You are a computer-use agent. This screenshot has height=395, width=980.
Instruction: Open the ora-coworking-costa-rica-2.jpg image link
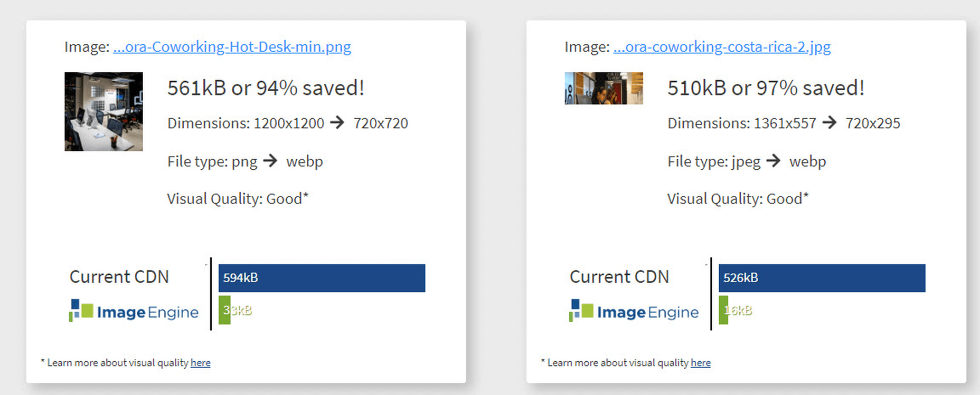[722, 47]
